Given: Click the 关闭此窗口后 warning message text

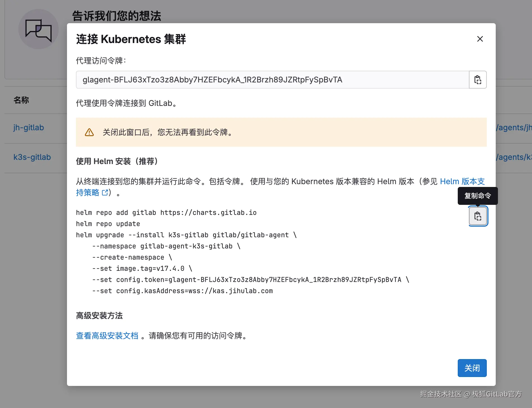Looking at the screenshot, I should [x=168, y=132].
